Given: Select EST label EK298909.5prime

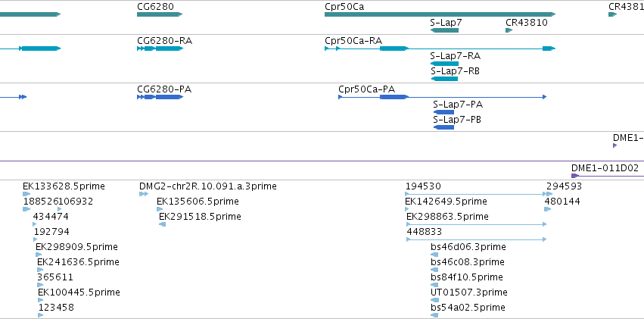Looking at the screenshot, I should pyautogui.click(x=76, y=247).
